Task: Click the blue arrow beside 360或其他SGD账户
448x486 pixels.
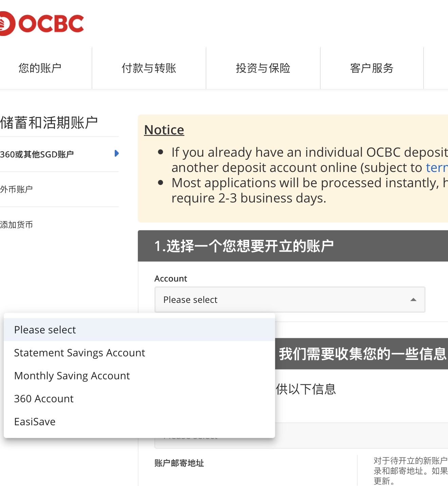Action: (116, 153)
